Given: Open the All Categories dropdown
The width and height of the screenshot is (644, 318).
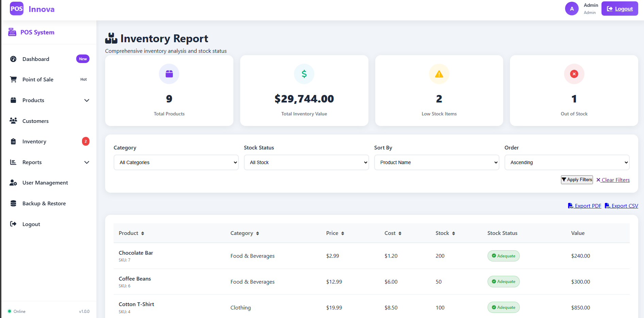Looking at the screenshot, I should (176, 162).
